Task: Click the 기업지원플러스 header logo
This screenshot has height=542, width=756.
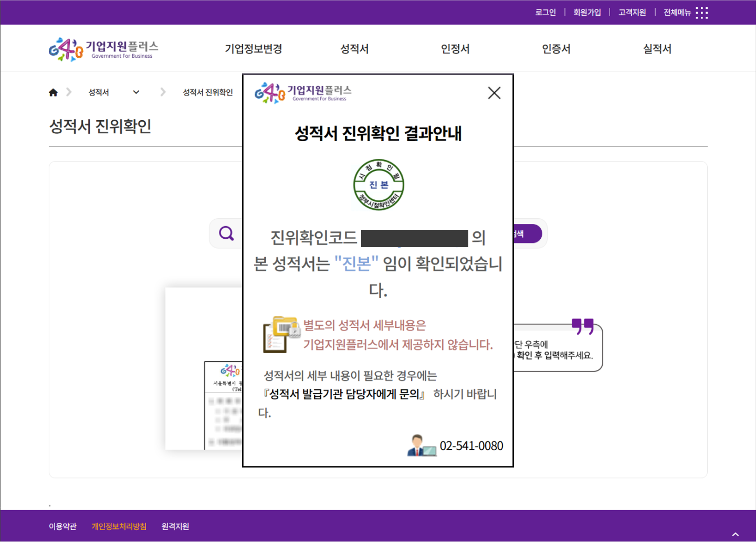Action: (x=103, y=49)
